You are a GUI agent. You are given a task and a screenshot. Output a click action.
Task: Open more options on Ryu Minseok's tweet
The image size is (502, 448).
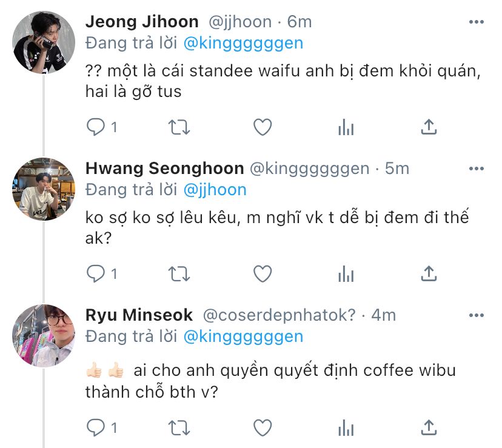[x=476, y=315]
